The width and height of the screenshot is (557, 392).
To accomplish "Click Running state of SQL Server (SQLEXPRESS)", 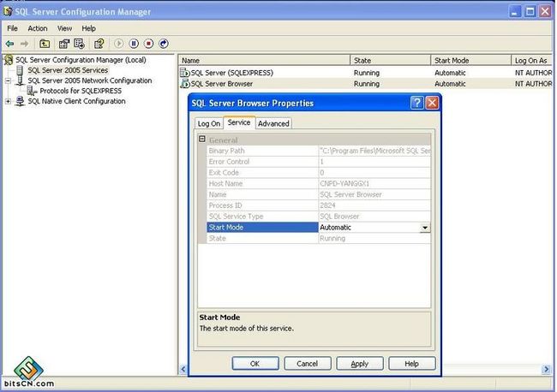I will tap(367, 73).
